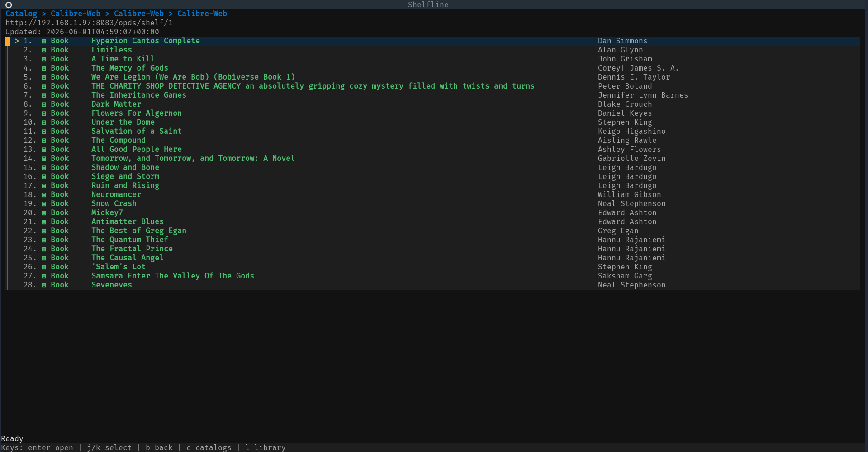Open the second Calibre-Web breadcrumb

[x=139, y=14]
